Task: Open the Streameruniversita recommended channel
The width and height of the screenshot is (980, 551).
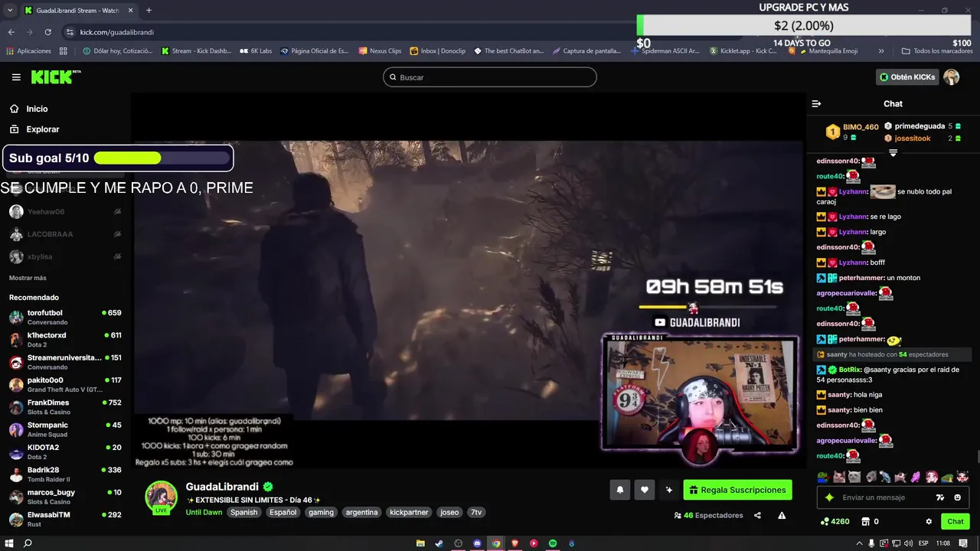Action: point(65,362)
